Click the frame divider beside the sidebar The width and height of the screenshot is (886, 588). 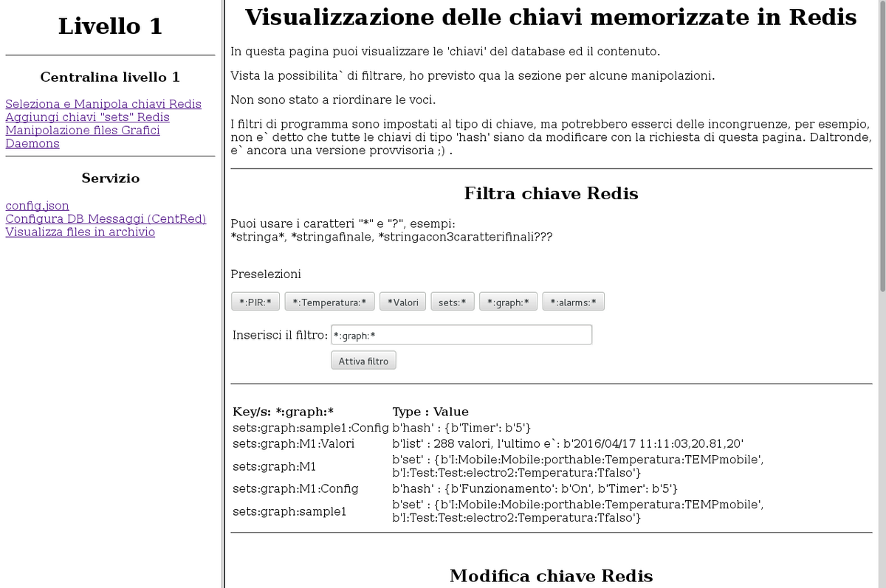point(222,294)
